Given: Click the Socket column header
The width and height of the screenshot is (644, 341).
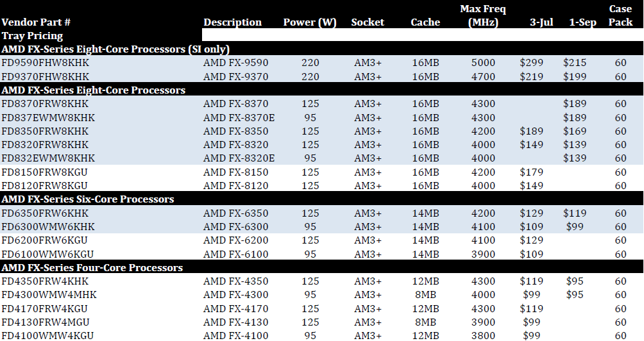Looking at the screenshot, I should 368,22.
